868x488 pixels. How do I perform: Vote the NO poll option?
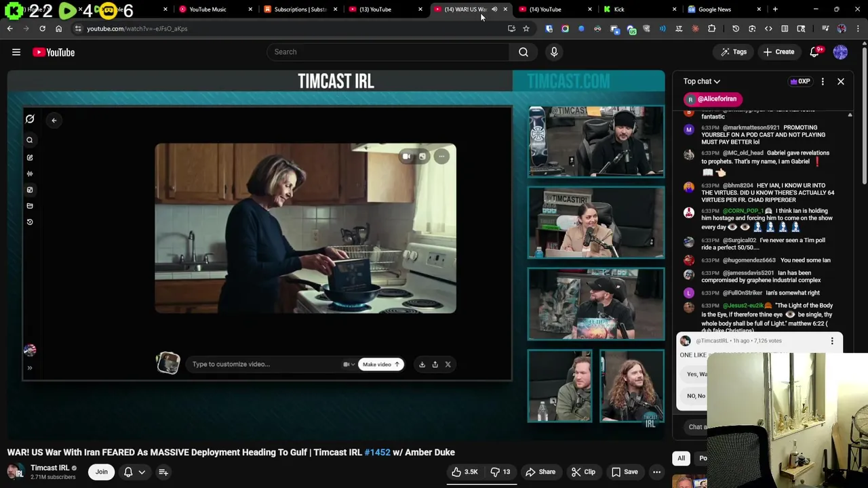693,396
